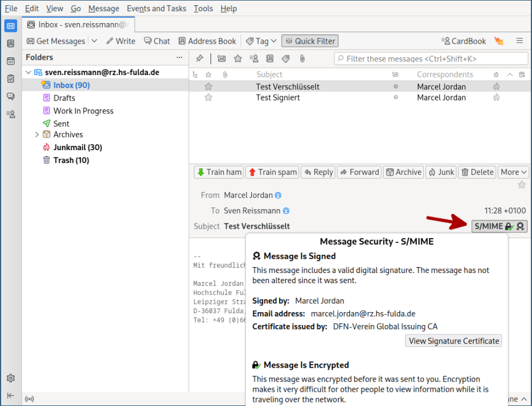
Task: Open the Message menu
Action: (x=103, y=8)
